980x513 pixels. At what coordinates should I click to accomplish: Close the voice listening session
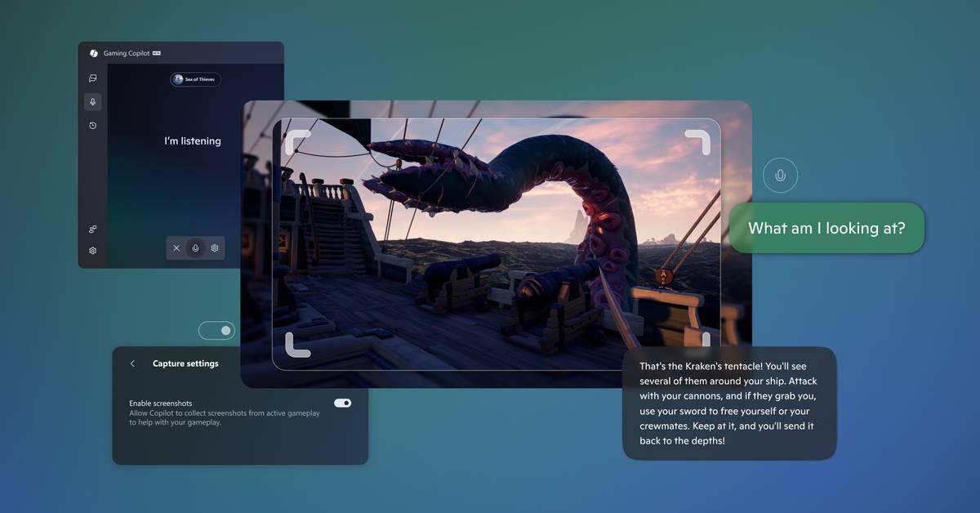[x=176, y=248]
